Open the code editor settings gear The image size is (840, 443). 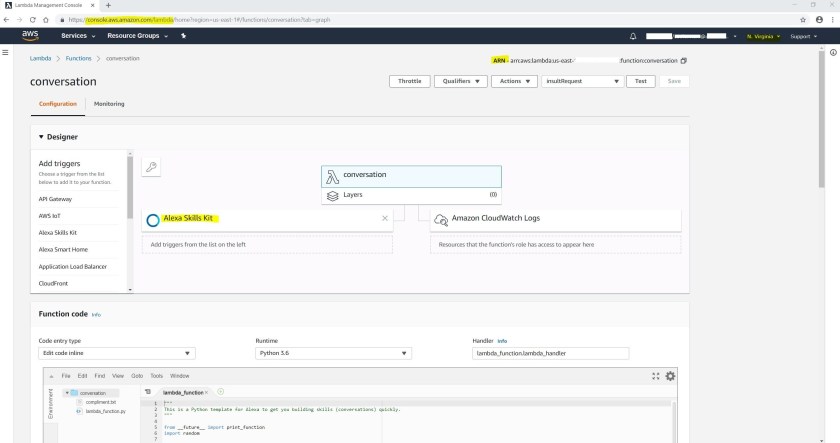[670, 376]
